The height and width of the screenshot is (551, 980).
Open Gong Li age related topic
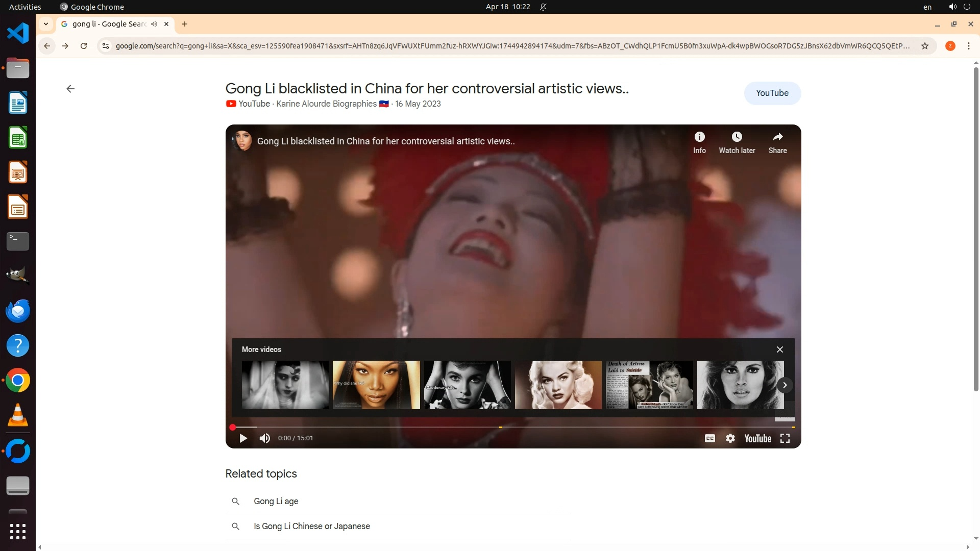point(276,501)
